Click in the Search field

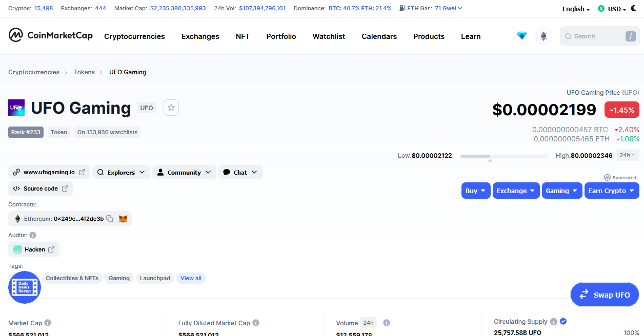click(600, 36)
